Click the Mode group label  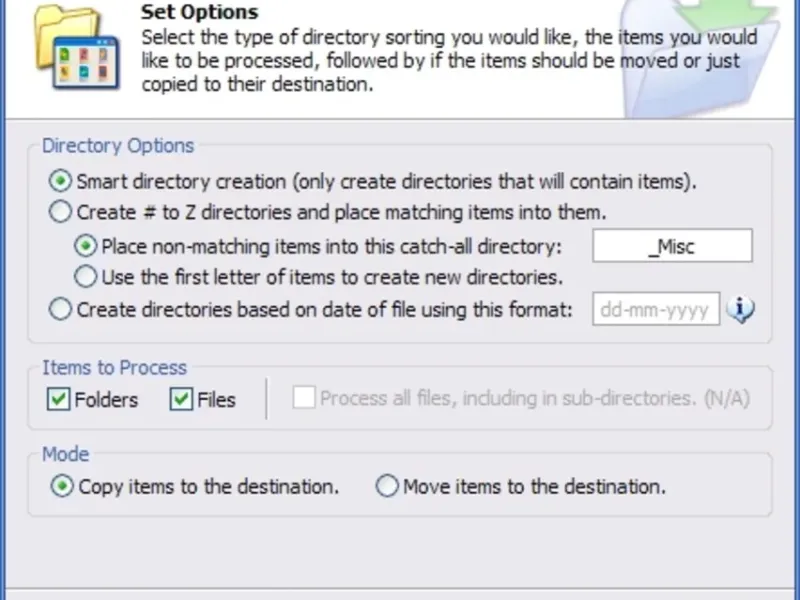point(65,455)
